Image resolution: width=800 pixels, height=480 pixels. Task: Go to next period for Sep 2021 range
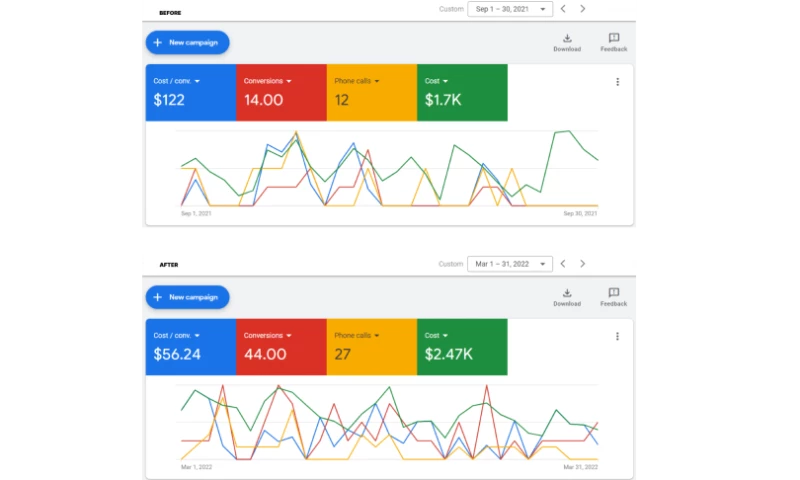point(582,9)
